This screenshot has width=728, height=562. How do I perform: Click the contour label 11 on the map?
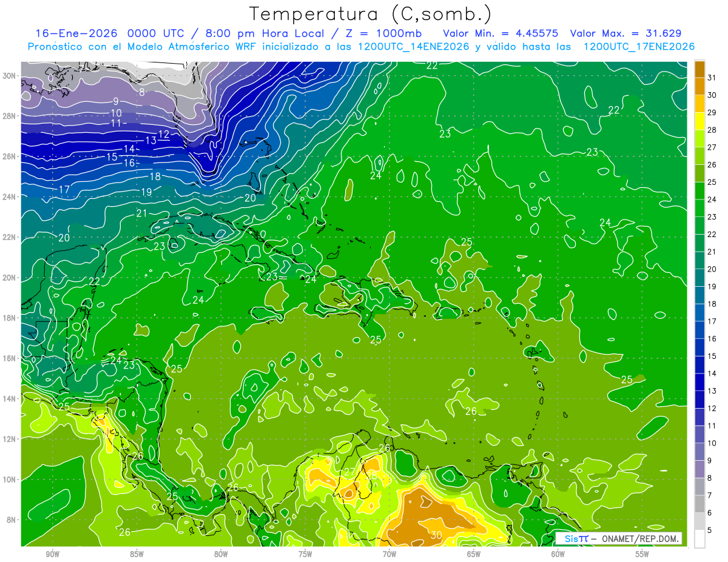coord(116,122)
